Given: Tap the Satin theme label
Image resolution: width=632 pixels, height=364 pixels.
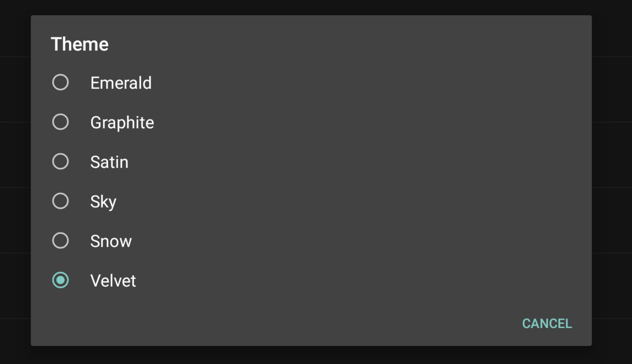Looking at the screenshot, I should (109, 162).
